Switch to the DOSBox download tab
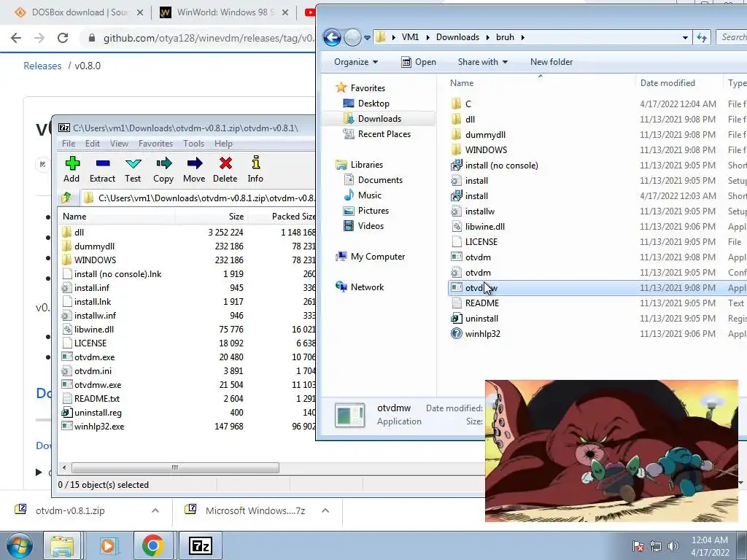This screenshot has width=747, height=560. [x=79, y=12]
